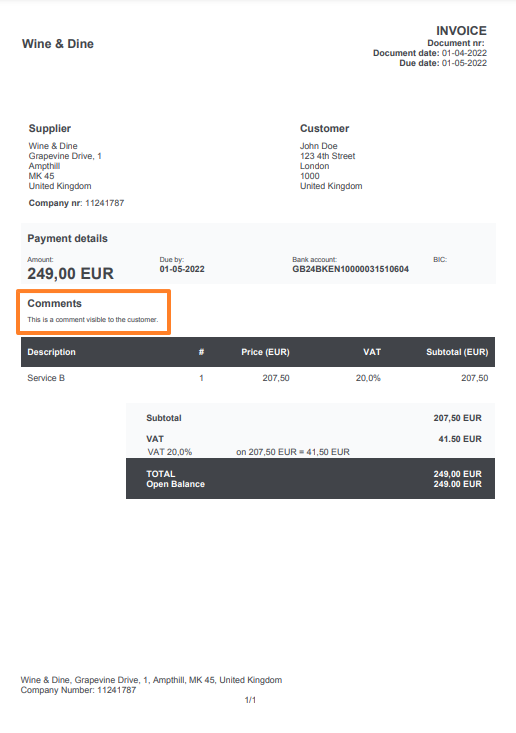Select the Supplier section heading
Image resolution: width=516 pixels, height=733 pixels.
pos(50,129)
